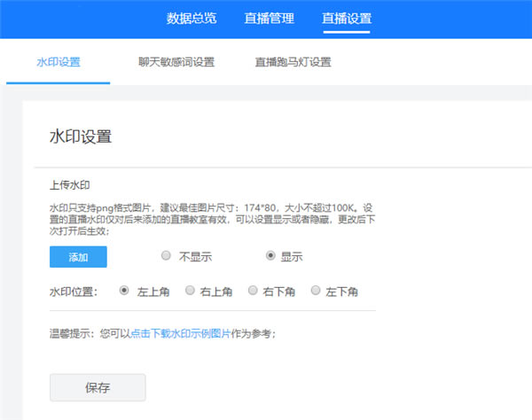Click the 温馨提示 hint text
Screen dimensions: 532x420
click(x=89, y=333)
